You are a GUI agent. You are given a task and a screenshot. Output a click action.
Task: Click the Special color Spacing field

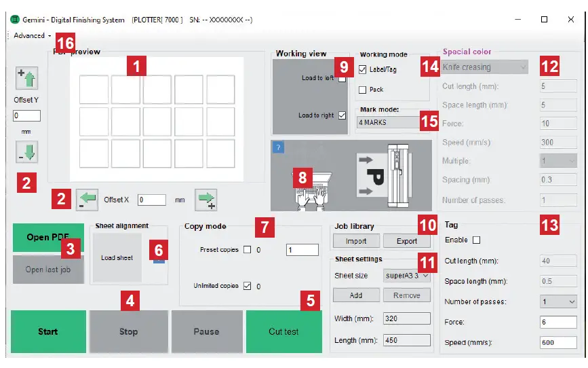558,180
